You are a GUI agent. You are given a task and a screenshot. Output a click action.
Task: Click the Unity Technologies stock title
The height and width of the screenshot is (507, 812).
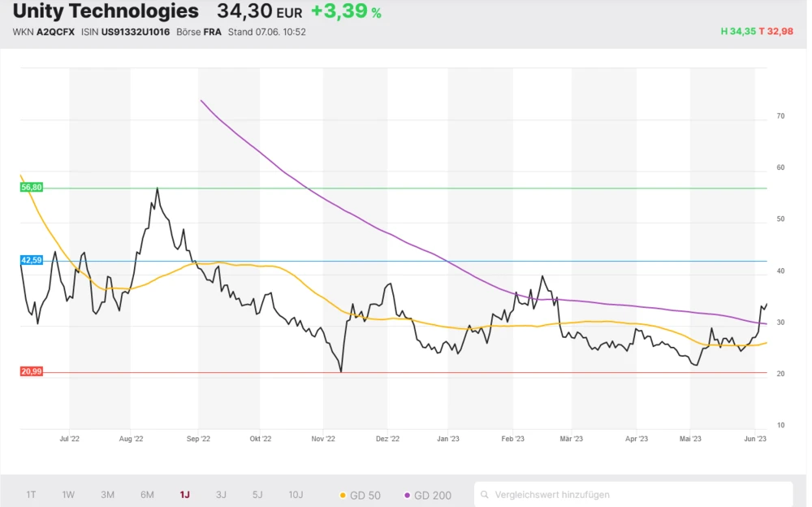pos(106,11)
